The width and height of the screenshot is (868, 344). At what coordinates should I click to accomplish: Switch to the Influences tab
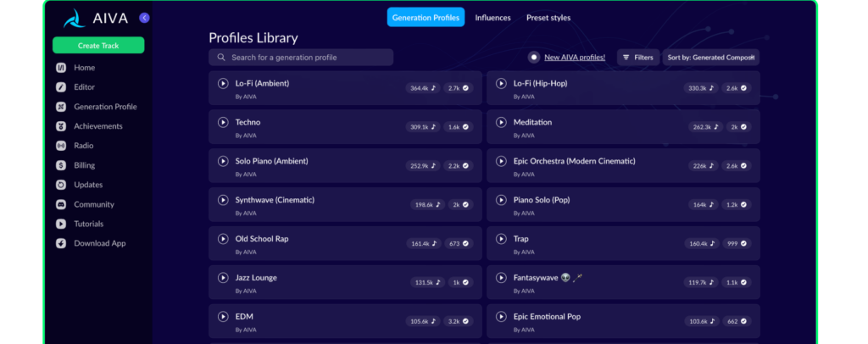[x=492, y=18]
